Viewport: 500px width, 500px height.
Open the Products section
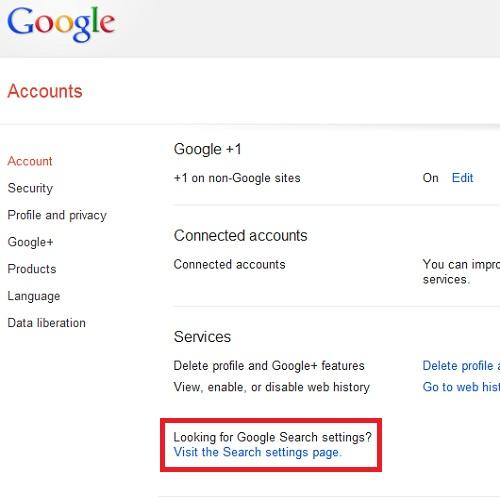(x=32, y=269)
